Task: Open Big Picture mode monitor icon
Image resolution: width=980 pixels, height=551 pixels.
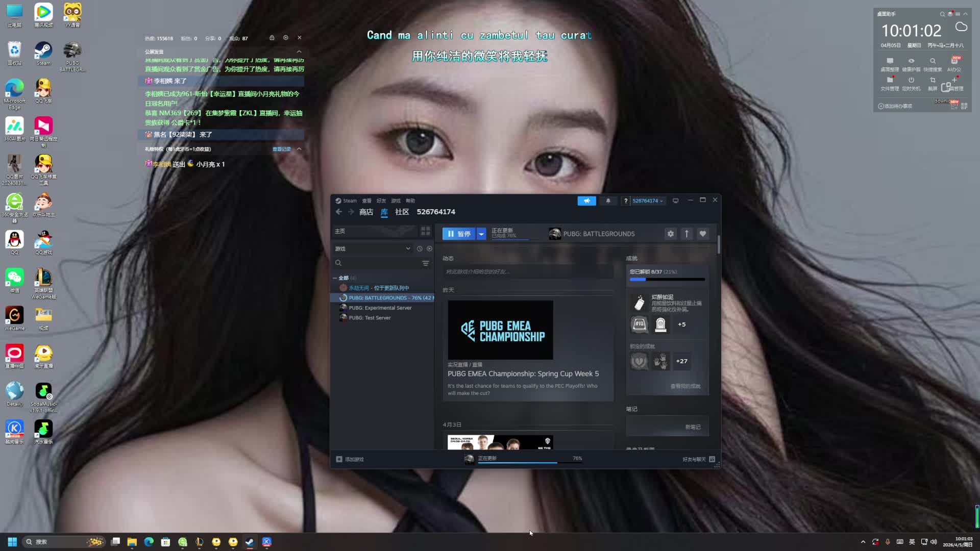Action: [x=675, y=201]
